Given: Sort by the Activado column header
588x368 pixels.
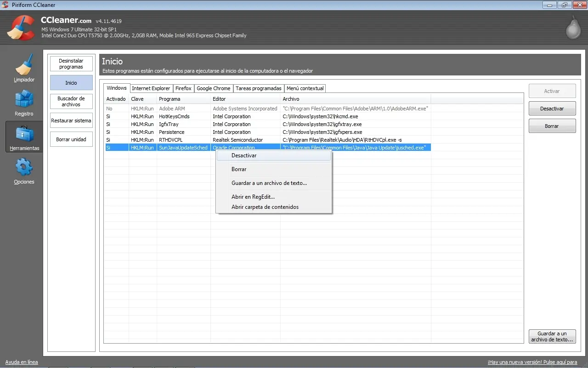Looking at the screenshot, I should point(116,99).
